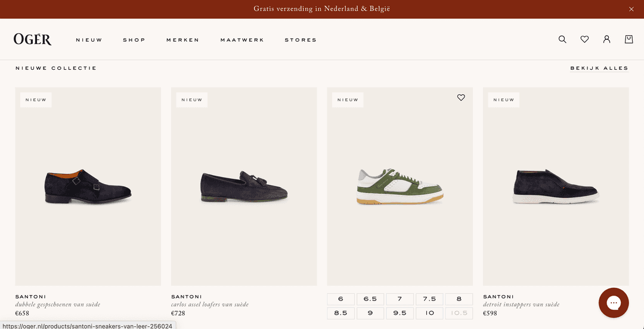
Task: Open the Merken menu
Action: coord(183,40)
